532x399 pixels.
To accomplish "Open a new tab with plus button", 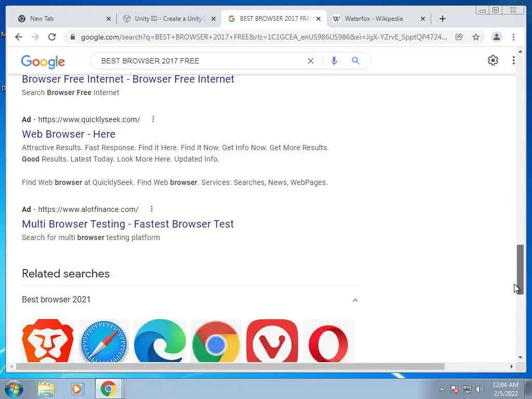I will click(x=443, y=19).
